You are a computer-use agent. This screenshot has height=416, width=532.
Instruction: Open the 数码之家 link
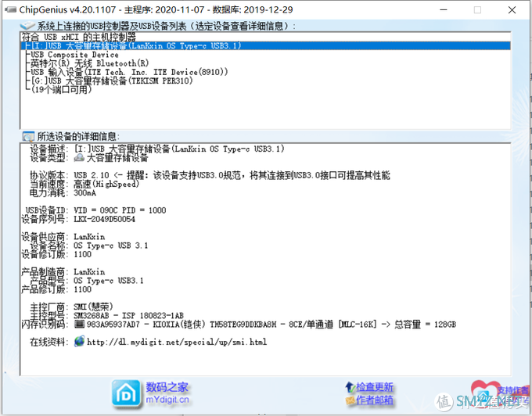[167, 387]
